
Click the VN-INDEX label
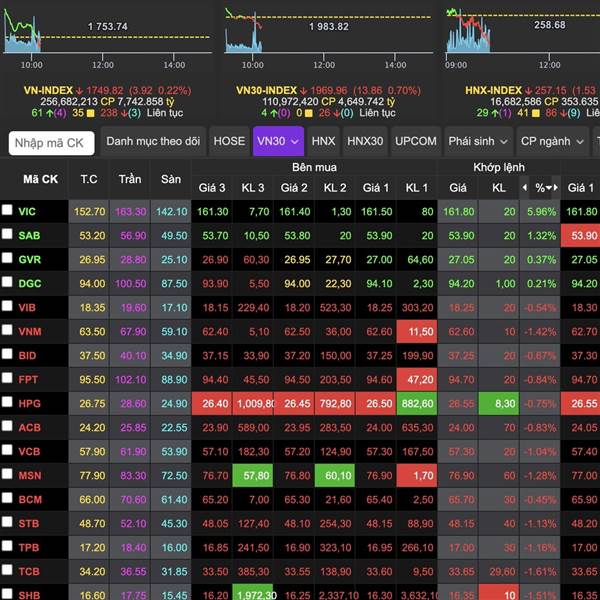[48, 90]
